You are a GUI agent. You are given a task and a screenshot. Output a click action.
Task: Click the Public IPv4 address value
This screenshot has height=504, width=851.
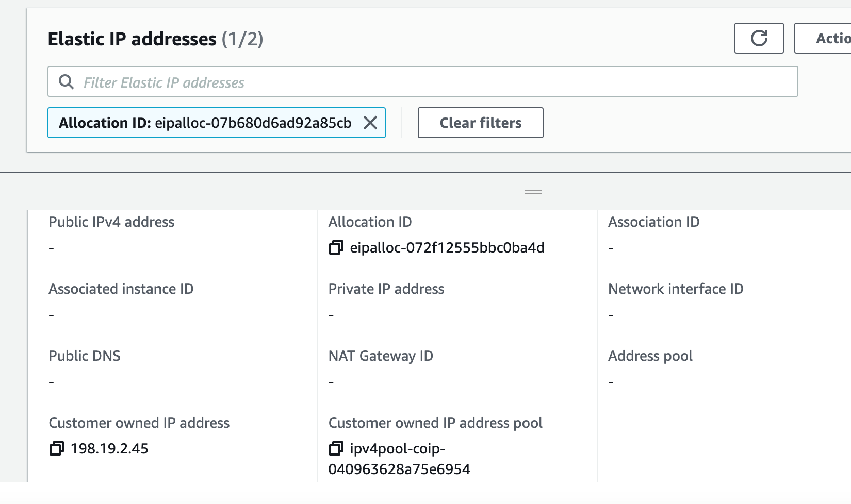(51, 247)
